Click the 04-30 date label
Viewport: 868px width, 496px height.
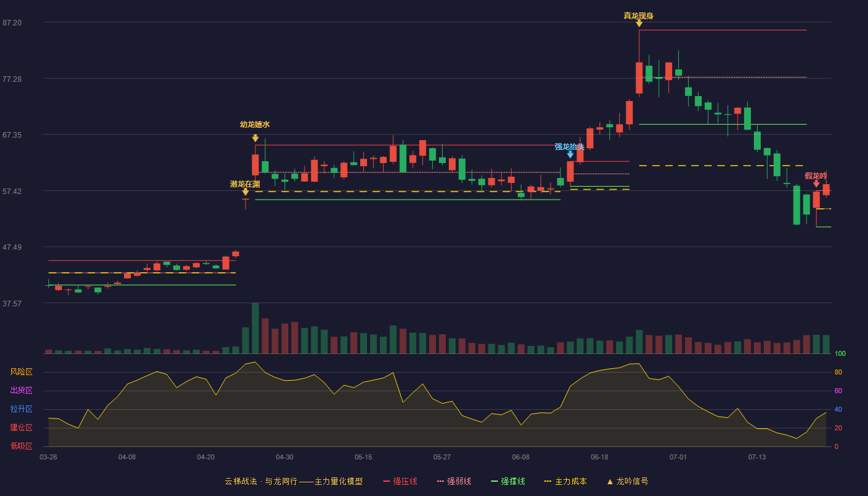point(285,457)
